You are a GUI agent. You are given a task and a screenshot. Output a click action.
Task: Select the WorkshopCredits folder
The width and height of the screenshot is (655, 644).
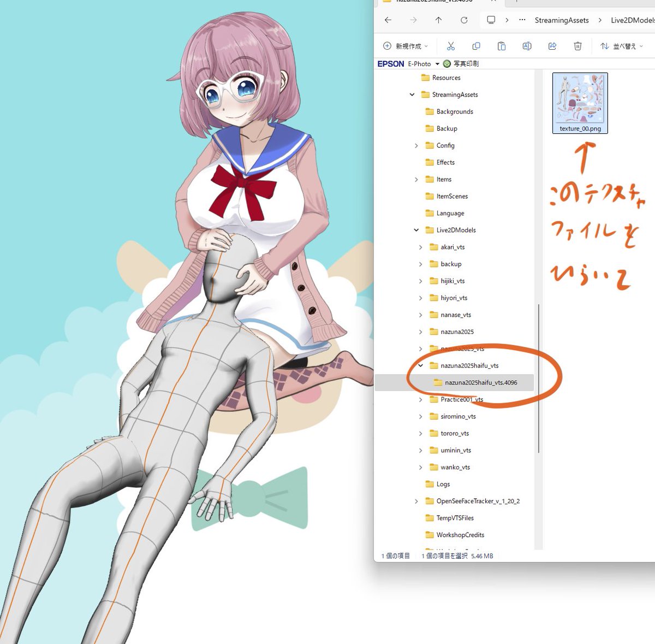[455, 535]
